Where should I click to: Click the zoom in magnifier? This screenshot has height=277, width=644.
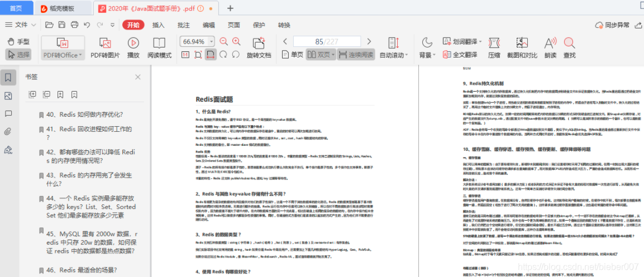pos(236,41)
